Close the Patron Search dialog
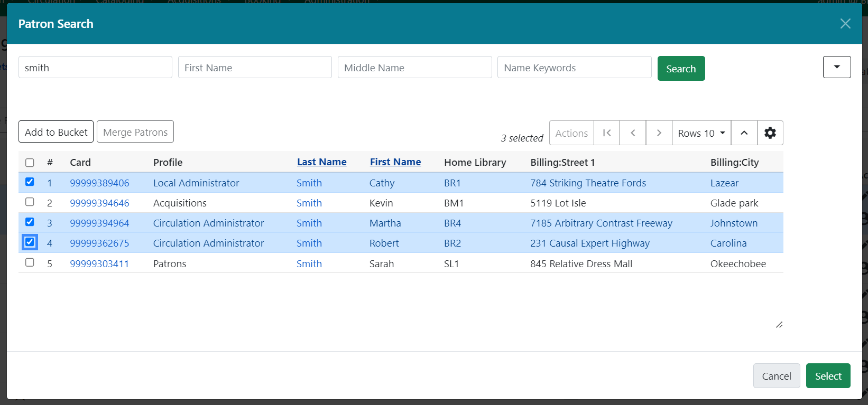The image size is (868, 405). (845, 24)
